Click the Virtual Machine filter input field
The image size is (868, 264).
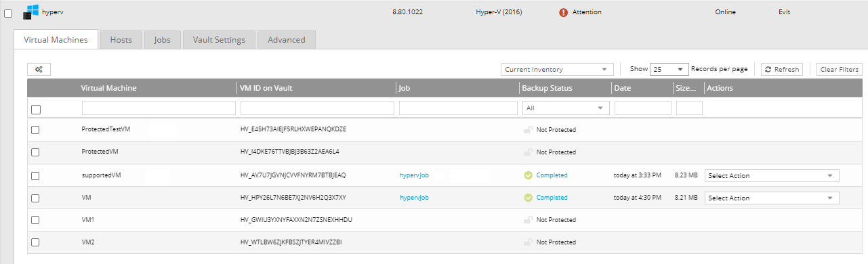pyautogui.click(x=159, y=108)
